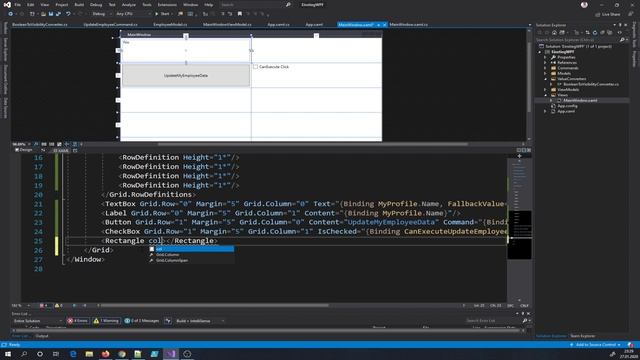Image resolution: width=640 pixels, height=360 pixels.
Task: Collapse the ValueConverters folder
Action: pos(545,79)
